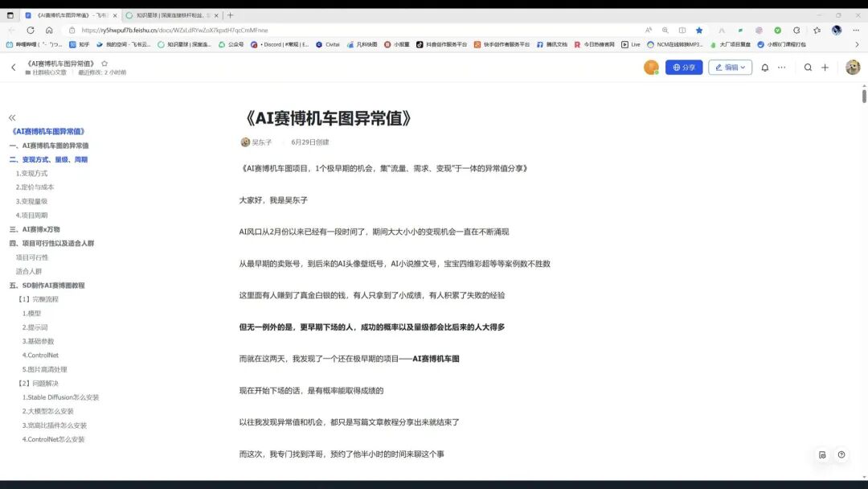This screenshot has height=489, width=868.
Task: Open the Civitai bookmark
Action: (x=328, y=44)
